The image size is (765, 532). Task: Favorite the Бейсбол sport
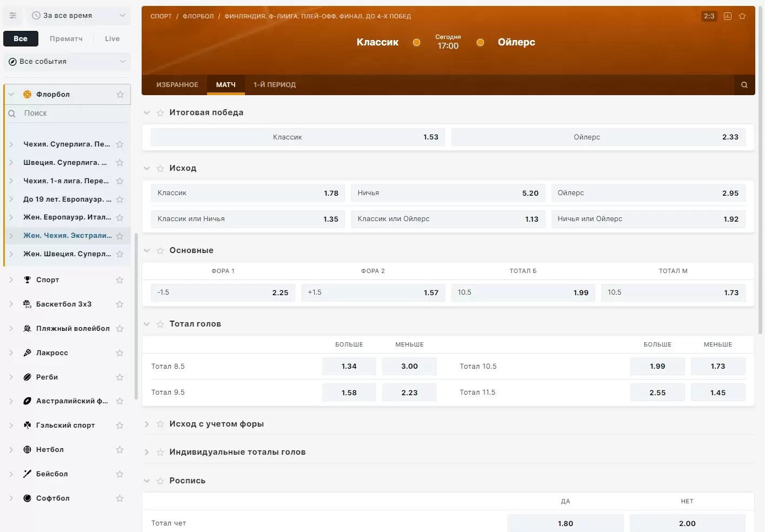(120, 474)
